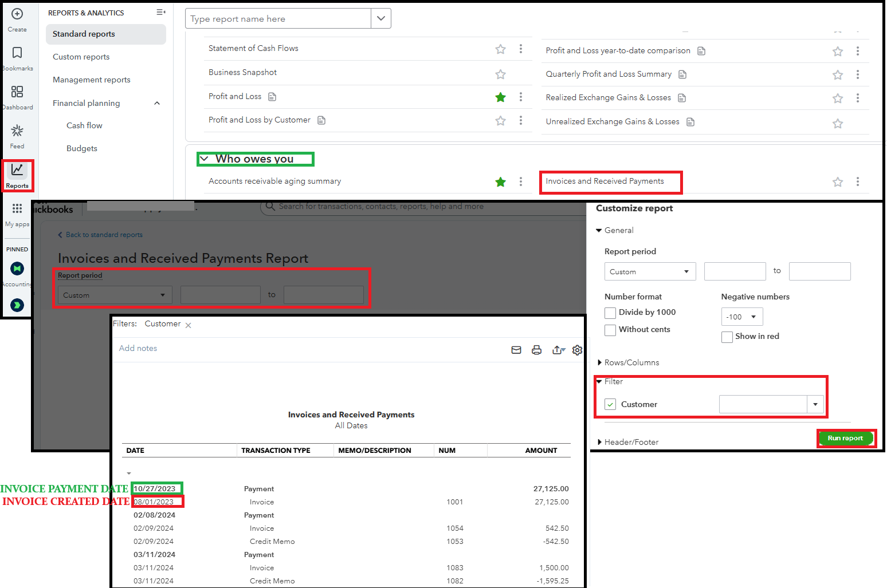Select Custom reports in navigation
The width and height of the screenshot is (887, 588).
(81, 57)
